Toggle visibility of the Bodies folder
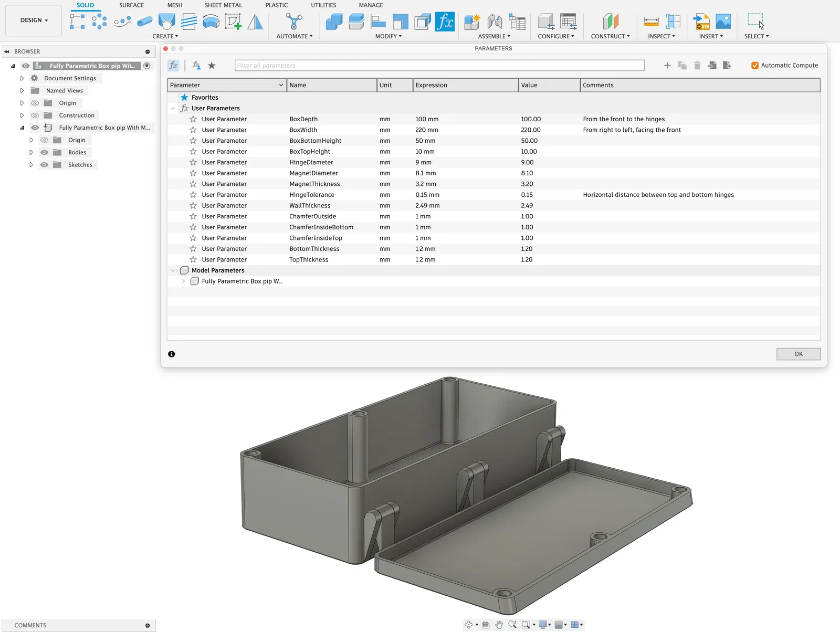Viewport: 840px width, 632px height. click(x=45, y=152)
